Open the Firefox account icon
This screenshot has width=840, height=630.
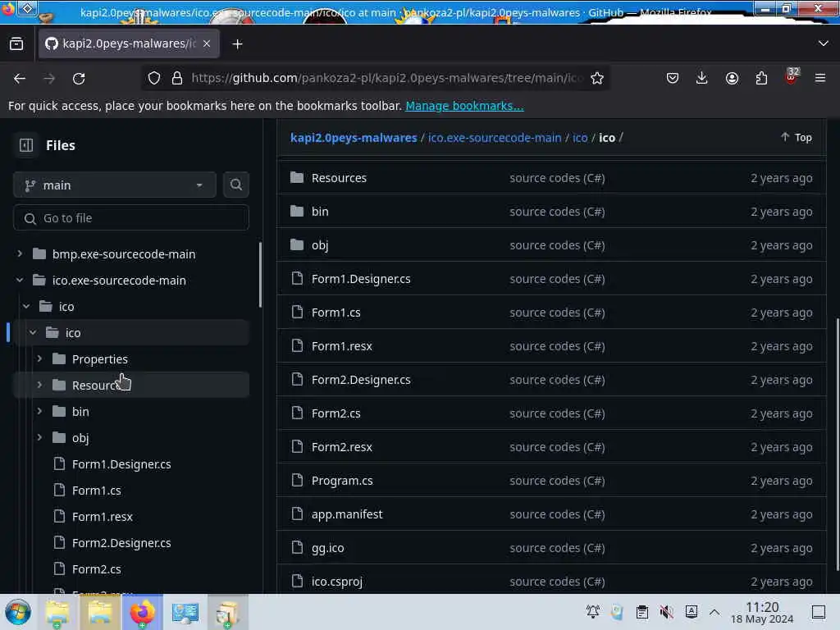(x=732, y=78)
